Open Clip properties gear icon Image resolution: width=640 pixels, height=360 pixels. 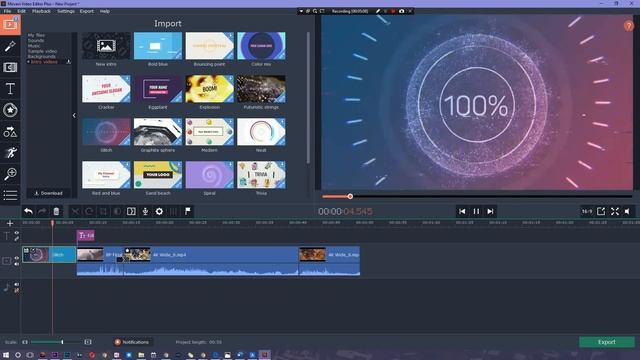click(x=159, y=211)
